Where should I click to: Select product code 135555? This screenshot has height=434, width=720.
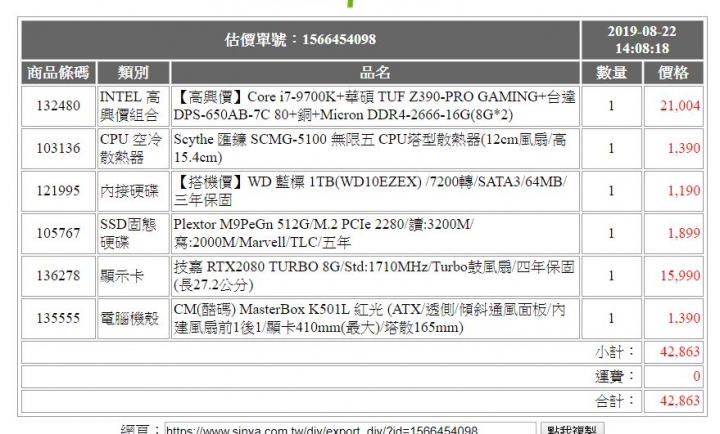[x=58, y=318]
